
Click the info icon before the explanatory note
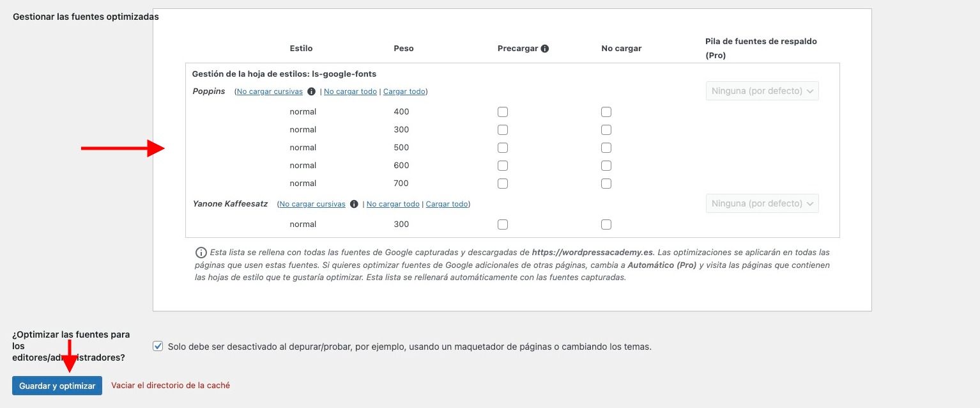[201, 252]
